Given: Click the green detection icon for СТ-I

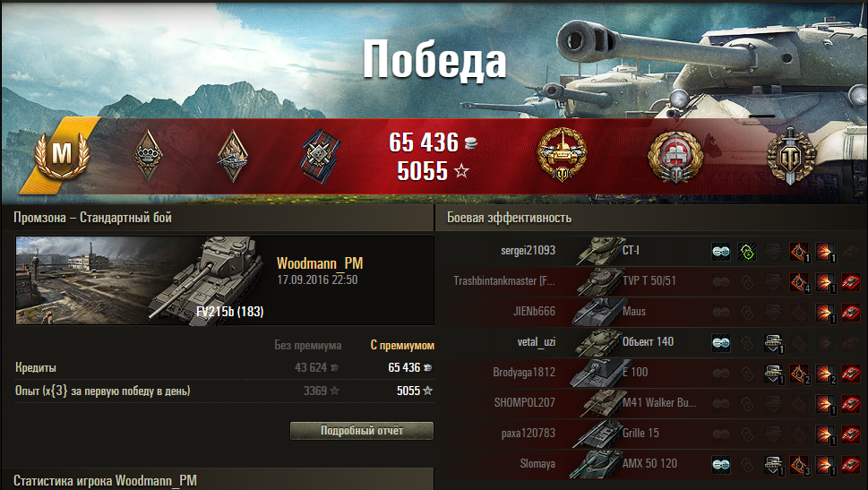Looking at the screenshot, I should (747, 252).
